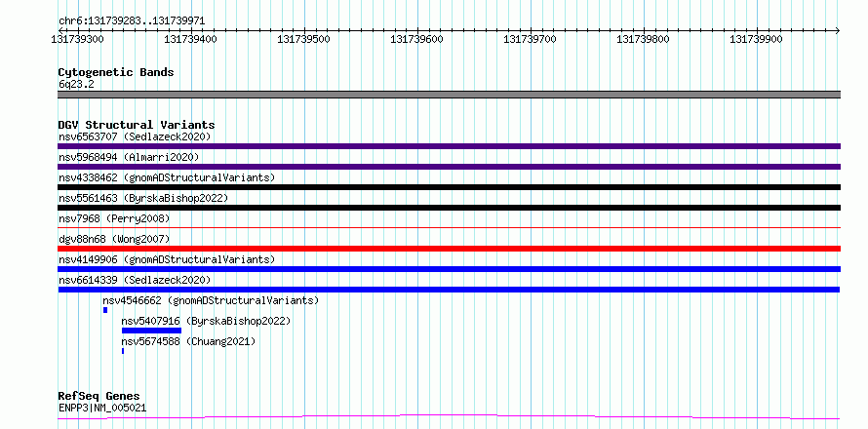The image size is (868, 429).
Task: Click the thin red line under nsv7968
Action: click(x=449, y=227)
